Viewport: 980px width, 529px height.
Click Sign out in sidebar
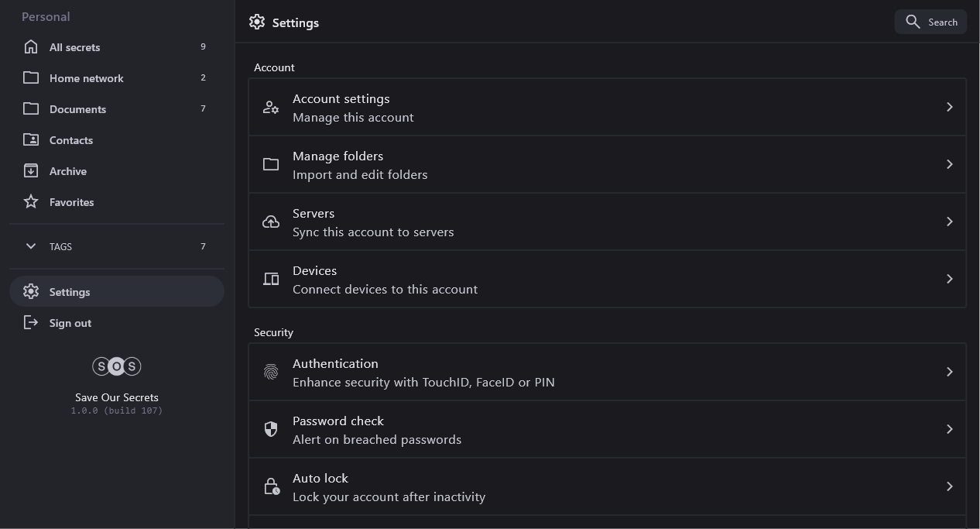70,323
